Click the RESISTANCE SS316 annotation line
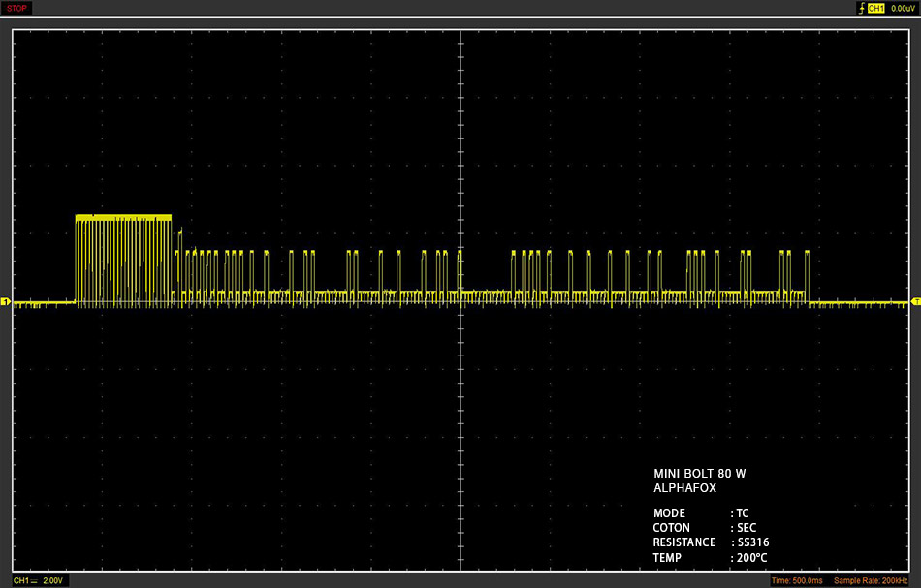This screenshot has height=588, width=921. 712,542
